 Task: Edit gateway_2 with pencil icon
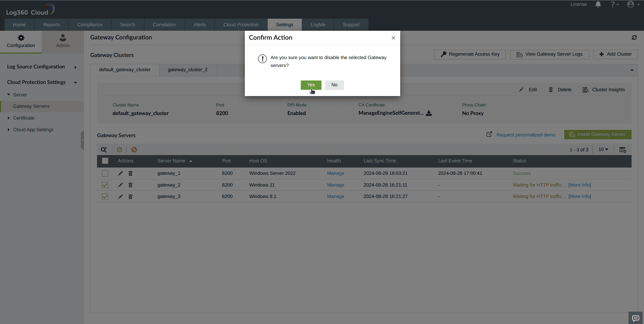coord(121,185)
